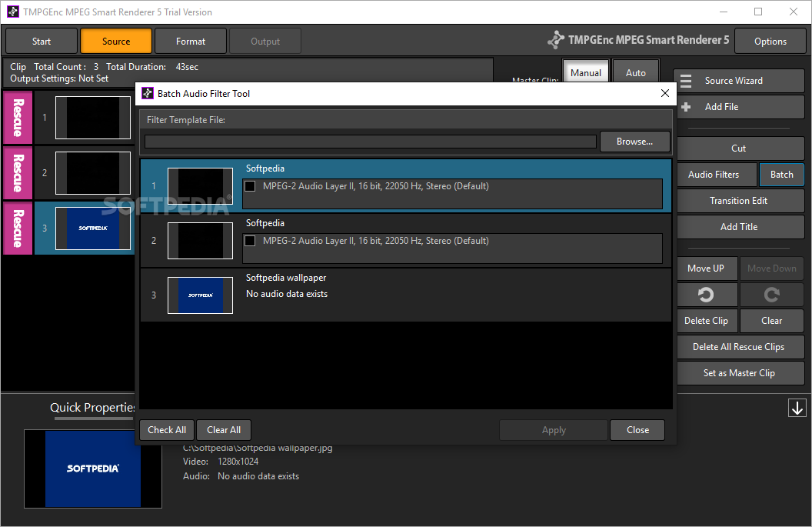812x527 pixels.
Task: Click the Clear button in right panel
Action: pyautogui.click(x=771, y=321)
